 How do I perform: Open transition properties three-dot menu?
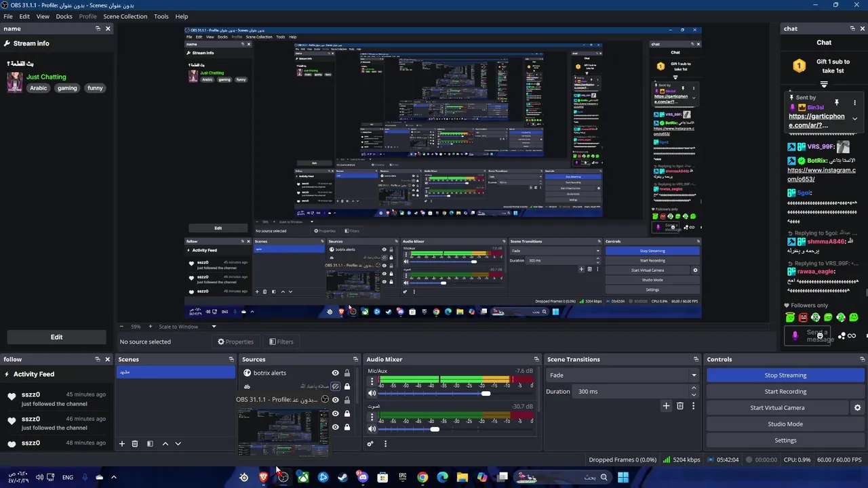[693, 406]
